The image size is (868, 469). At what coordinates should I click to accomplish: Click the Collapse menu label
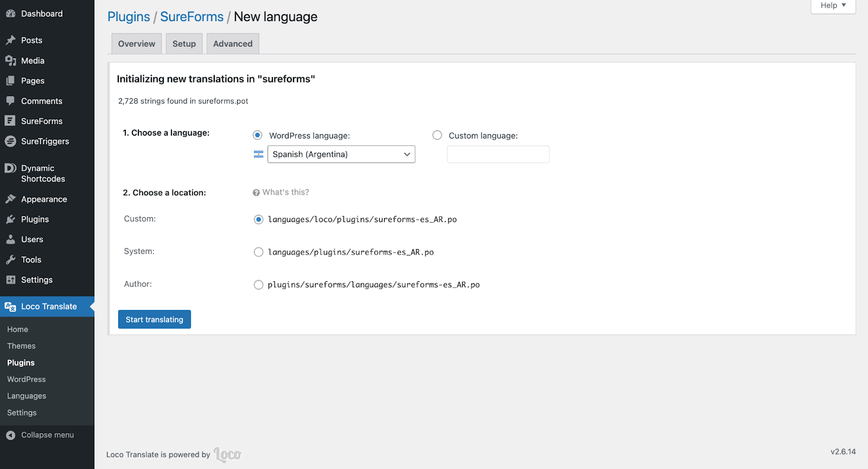[x=48, y=435]
